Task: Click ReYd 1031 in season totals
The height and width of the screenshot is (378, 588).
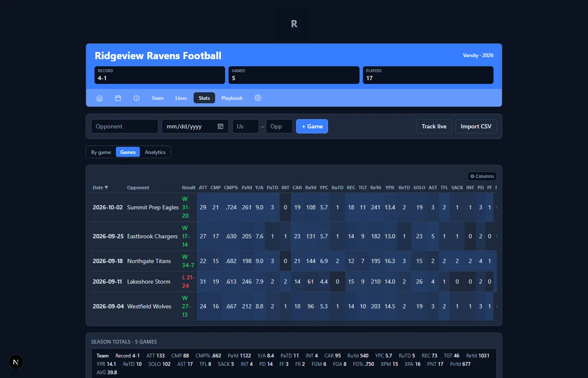Action: coord(478,356)
